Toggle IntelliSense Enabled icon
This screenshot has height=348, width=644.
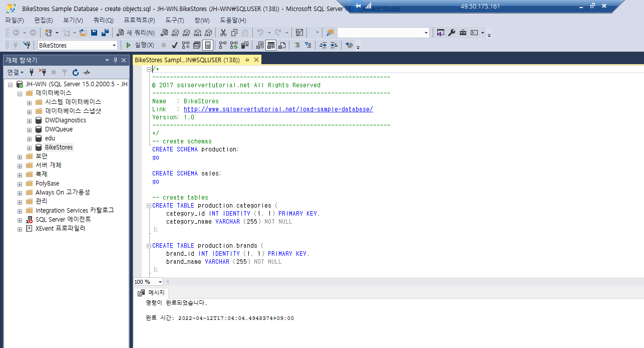(208, 45)
